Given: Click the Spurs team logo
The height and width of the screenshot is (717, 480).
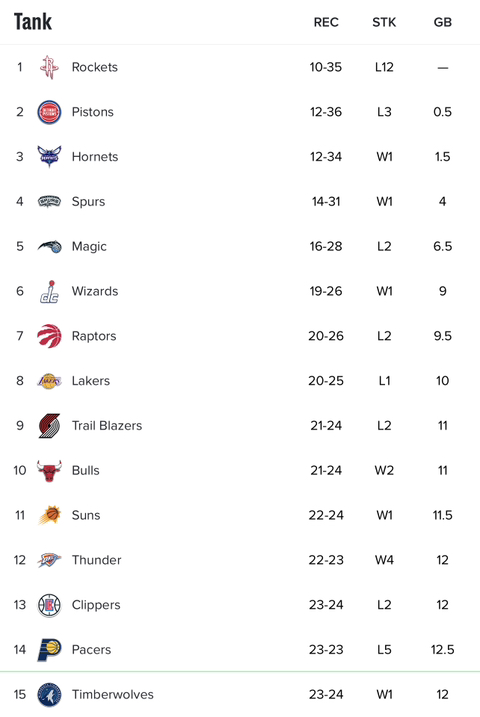Looking at the screenshot, I should (49, 201).
